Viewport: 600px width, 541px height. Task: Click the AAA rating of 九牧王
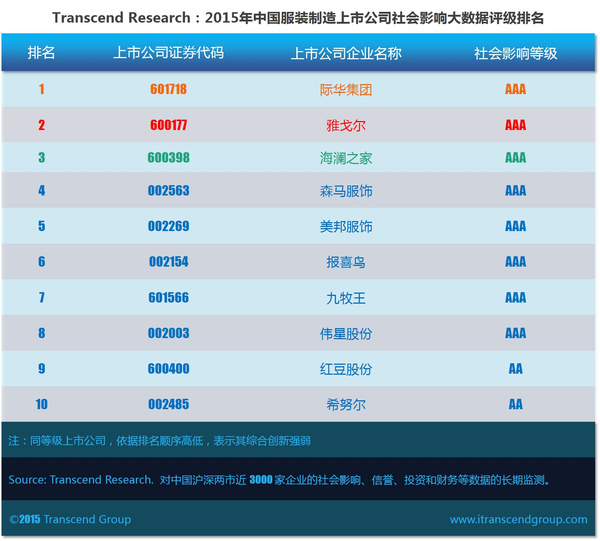tap(515, 297)
